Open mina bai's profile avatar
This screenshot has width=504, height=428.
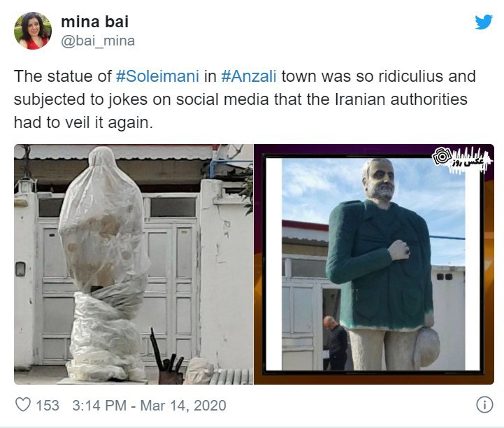[32, 31]
